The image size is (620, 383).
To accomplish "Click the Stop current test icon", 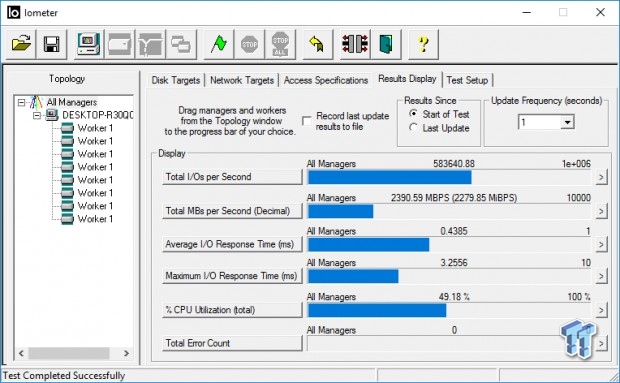I will [x=250, y=44].
